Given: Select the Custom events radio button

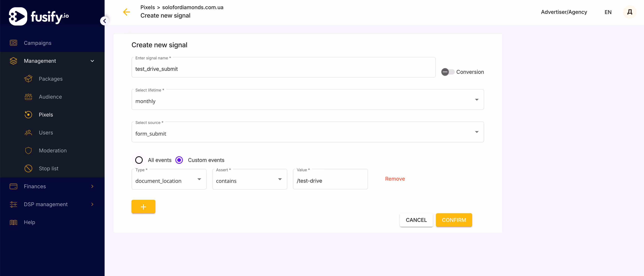Looking at the screenshot, I should 179,160.
